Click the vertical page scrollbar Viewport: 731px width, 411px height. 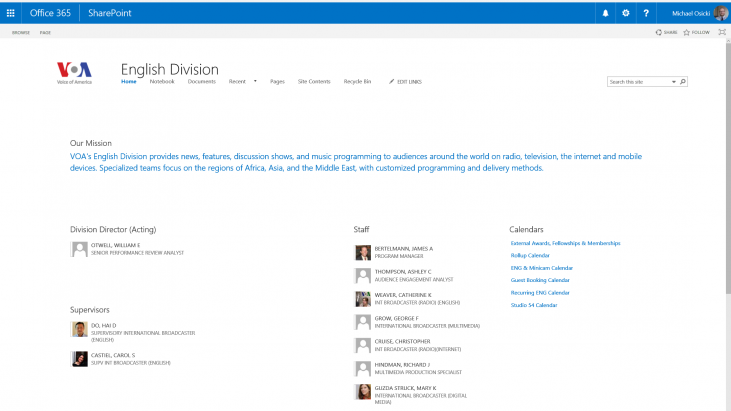coord(728,168)
